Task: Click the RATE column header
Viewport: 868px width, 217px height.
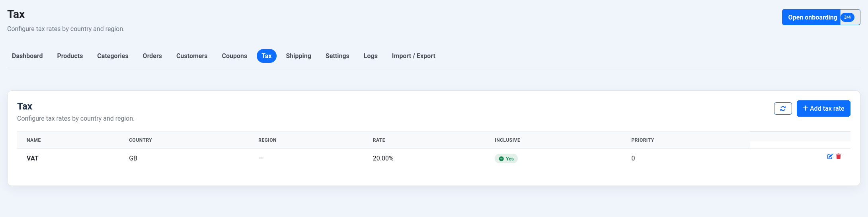Action: 379,140
